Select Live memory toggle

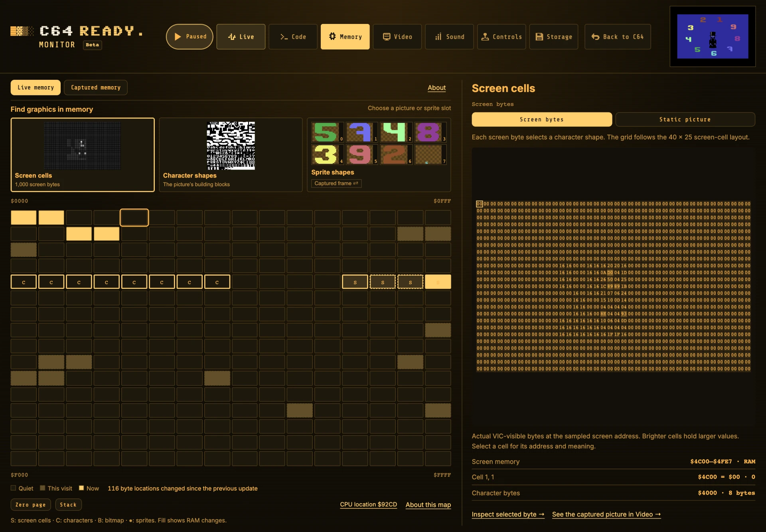click(36, 87)
